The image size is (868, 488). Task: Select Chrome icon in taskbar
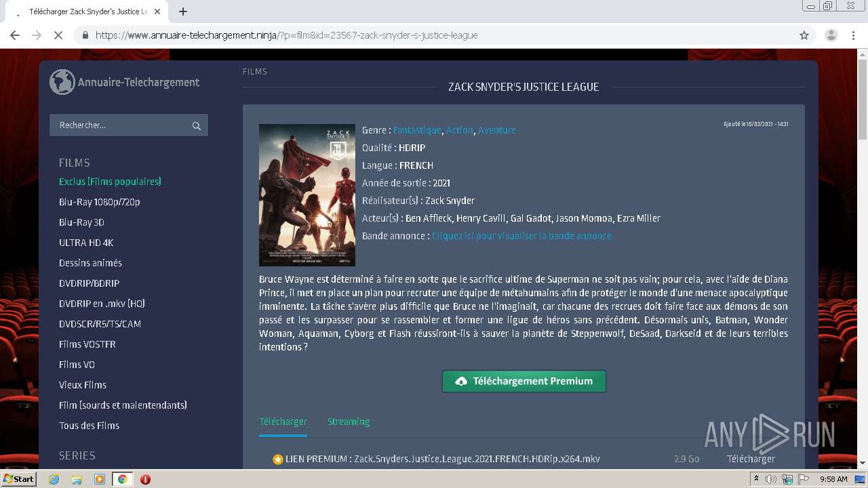pyautogui.click(x=122, y=479)
